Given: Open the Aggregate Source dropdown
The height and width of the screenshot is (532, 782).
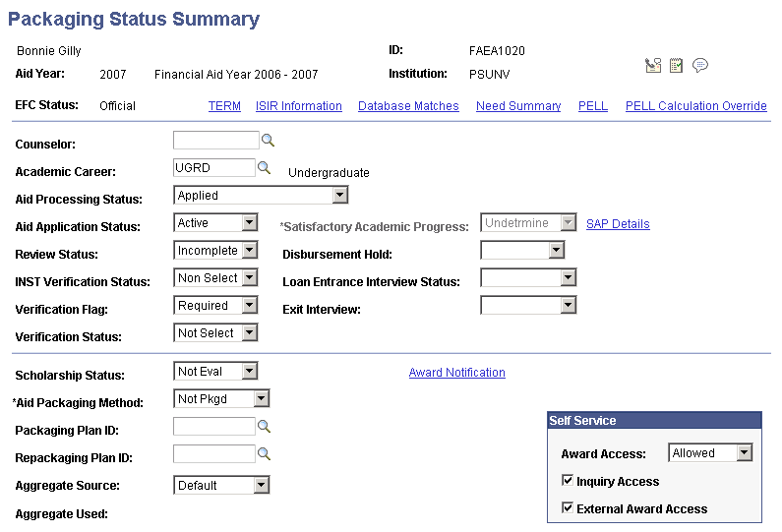Looking at the screenshot, I should [x=221, y=485].
